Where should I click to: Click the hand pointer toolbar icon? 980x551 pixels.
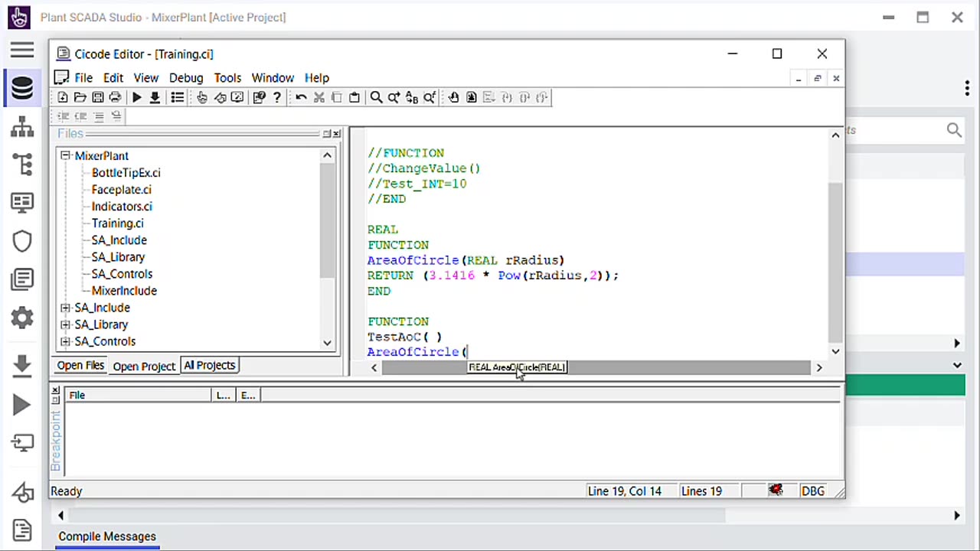[x=202, y=97]
